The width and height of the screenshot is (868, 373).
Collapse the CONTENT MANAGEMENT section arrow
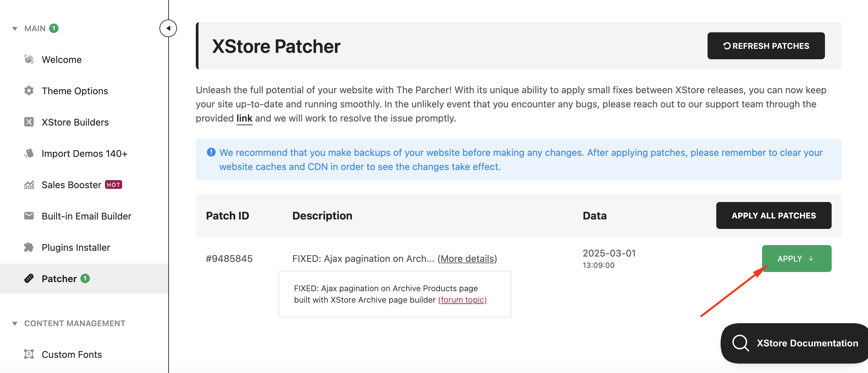coord(15,324)
